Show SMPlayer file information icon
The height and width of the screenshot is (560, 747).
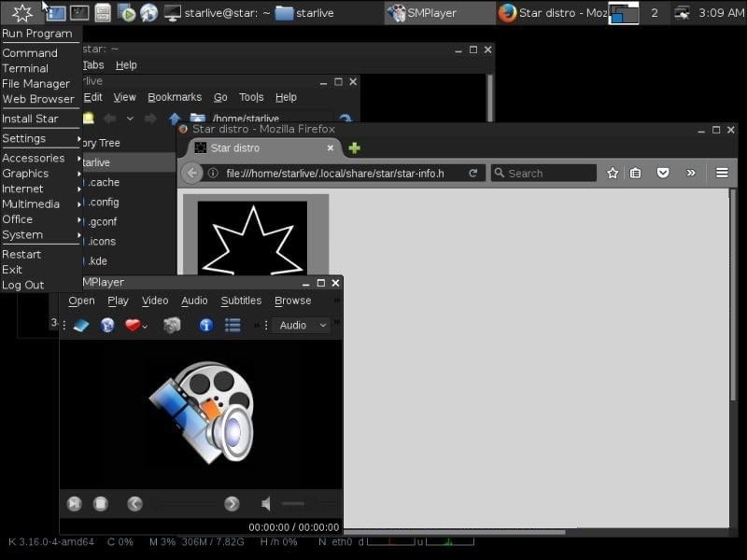(206, 325)
